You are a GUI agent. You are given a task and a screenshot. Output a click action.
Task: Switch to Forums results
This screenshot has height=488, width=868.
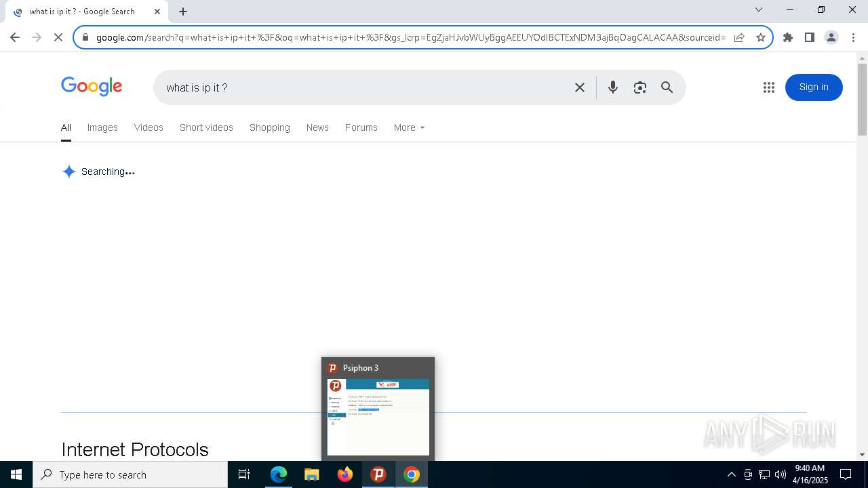(361, 127)
